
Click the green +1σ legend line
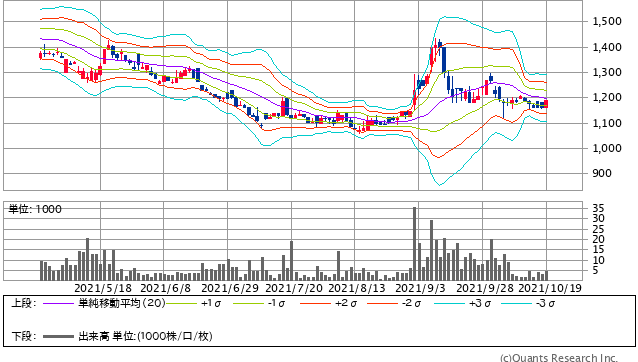click(181, 303)
